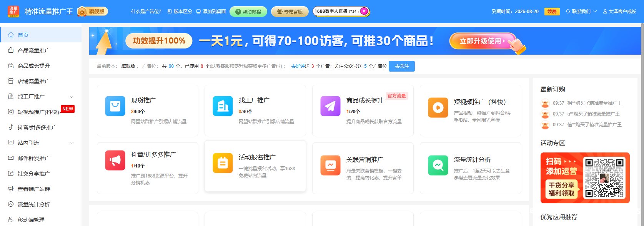
Task: Click the 找工厂推广 building icon
Action: click(x=223, y=106)
